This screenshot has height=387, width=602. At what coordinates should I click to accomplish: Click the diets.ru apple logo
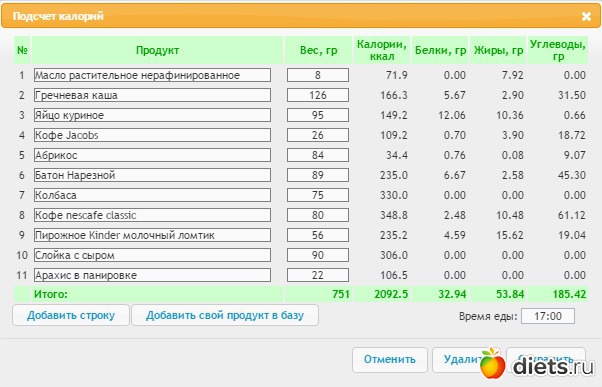[x=492, y=363]
